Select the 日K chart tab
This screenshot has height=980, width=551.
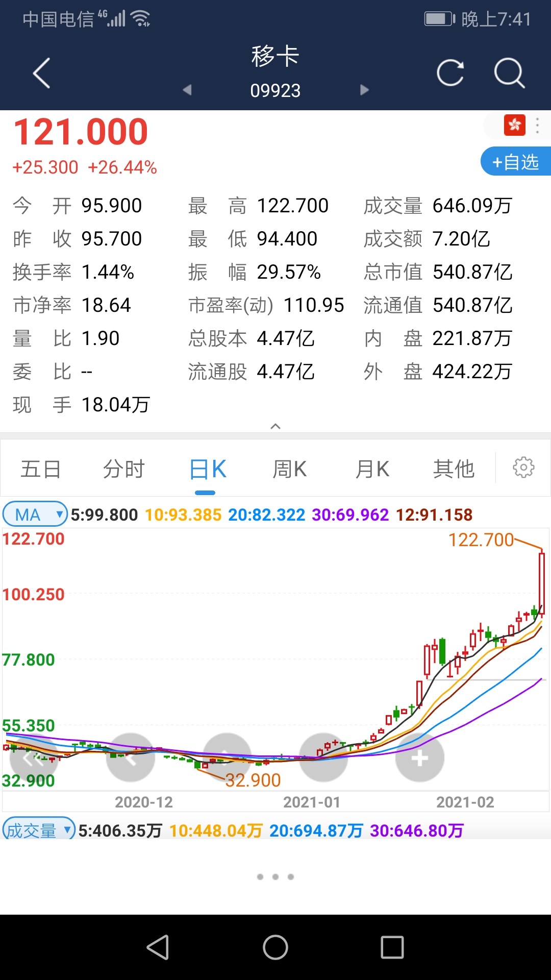coord(207,469)
